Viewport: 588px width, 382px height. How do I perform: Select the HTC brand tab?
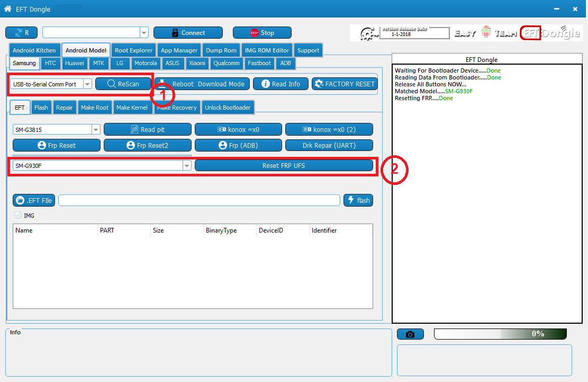point(50,63)
